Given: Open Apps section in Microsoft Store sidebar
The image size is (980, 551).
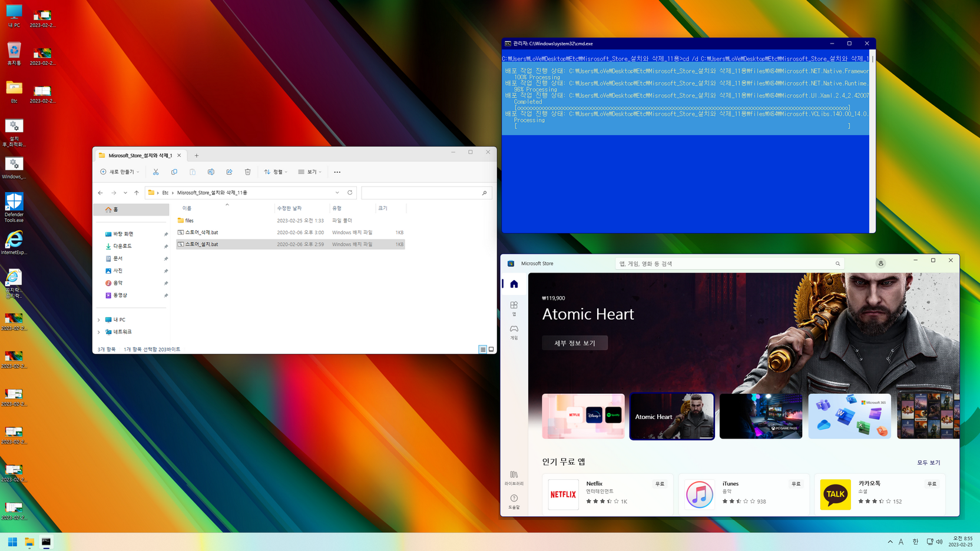Looking at the screenshot, I should click(514, 308).
